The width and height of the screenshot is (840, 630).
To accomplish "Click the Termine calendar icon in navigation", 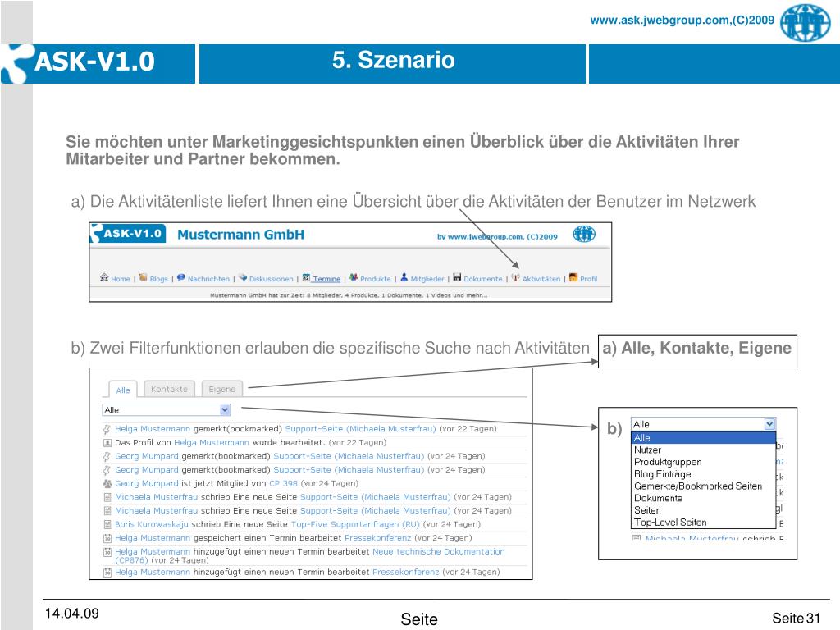I will point(307,278).
